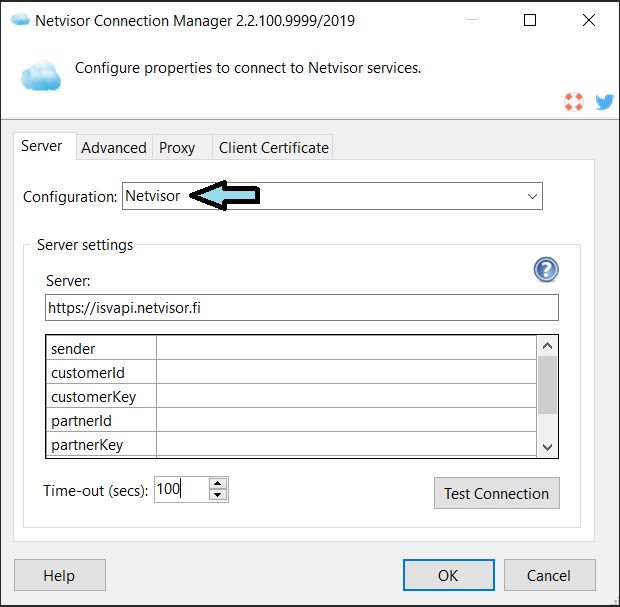Switch to the Advanced tab
This screenshot has height=607, width=620.
coord(114,148)
